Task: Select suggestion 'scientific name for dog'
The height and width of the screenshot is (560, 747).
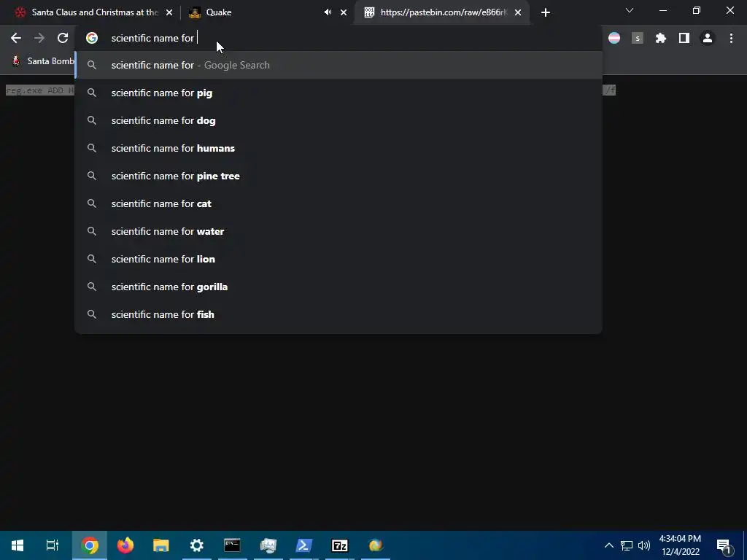Action: pyautogui.click(x=338, y=120)
